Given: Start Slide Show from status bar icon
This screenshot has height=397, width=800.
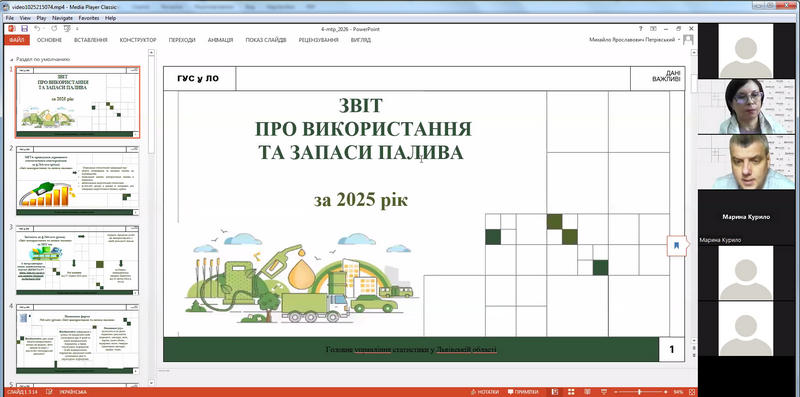Looking at the screenshot, I should (x=604, y=392).
